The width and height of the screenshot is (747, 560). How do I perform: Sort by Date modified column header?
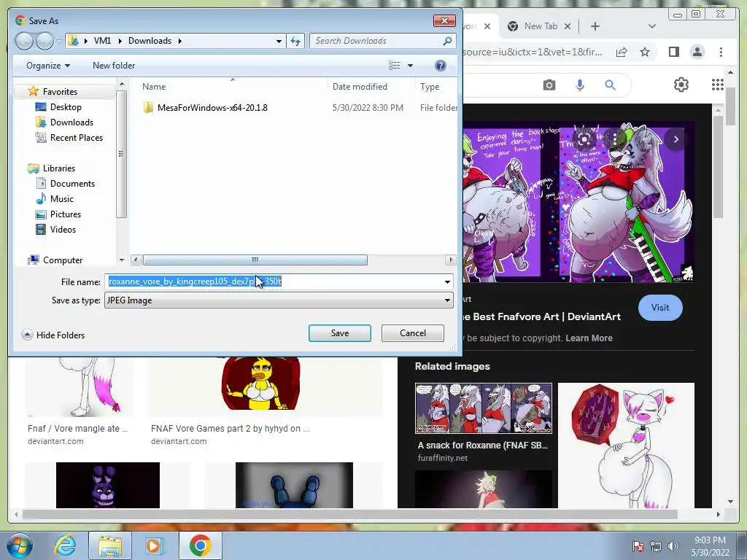click(360, 87)
